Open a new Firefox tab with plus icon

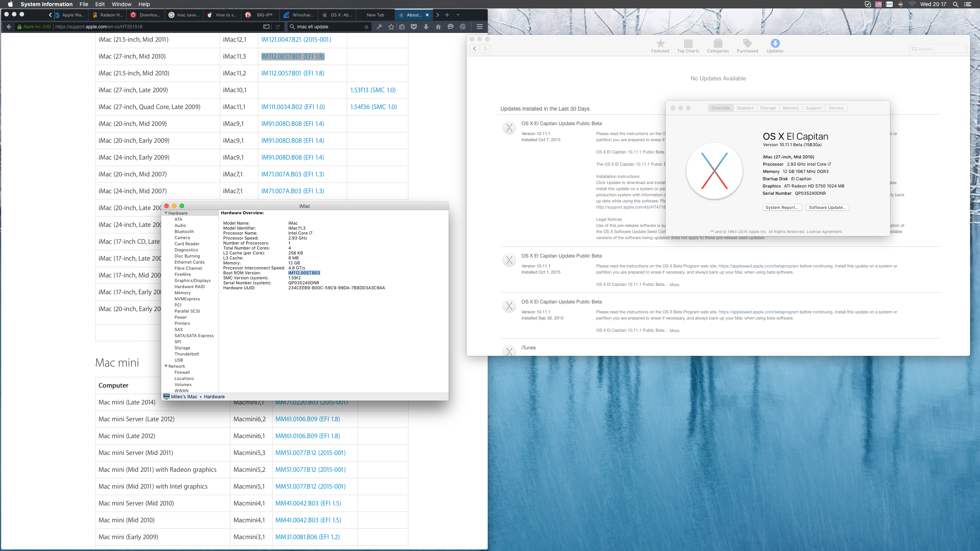[447, 15]
